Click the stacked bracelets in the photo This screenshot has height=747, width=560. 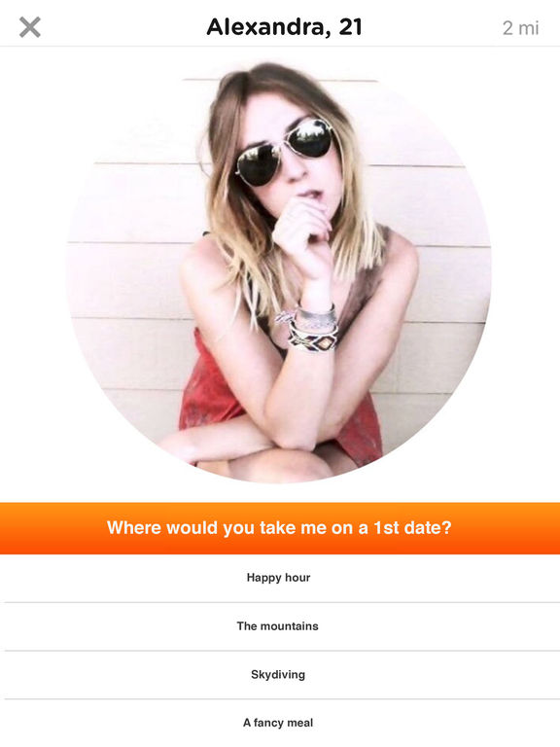[x=309, y=330]
